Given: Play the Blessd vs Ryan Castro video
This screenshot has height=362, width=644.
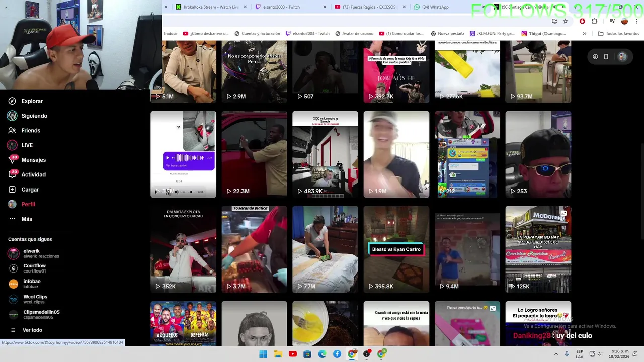Looking at the screenshot, I should pos(396,249).
